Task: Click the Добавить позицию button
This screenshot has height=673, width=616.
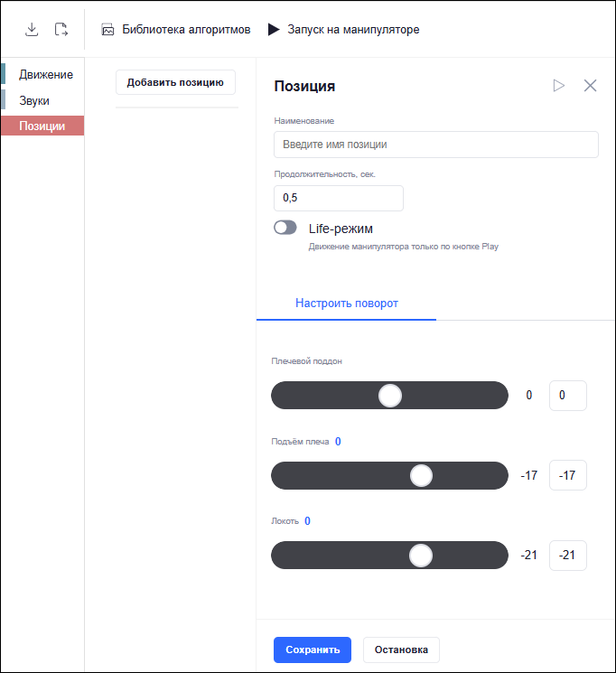Action: click(x=175, y=82)
